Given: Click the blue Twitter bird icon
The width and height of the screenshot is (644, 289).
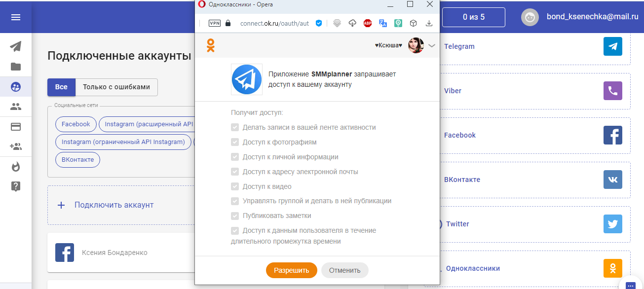Looking at the screenshot, I should [613, 224].
